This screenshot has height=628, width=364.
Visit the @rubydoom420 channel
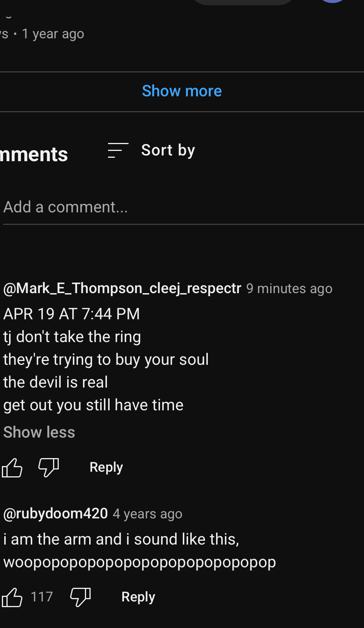tap(55, 513)
